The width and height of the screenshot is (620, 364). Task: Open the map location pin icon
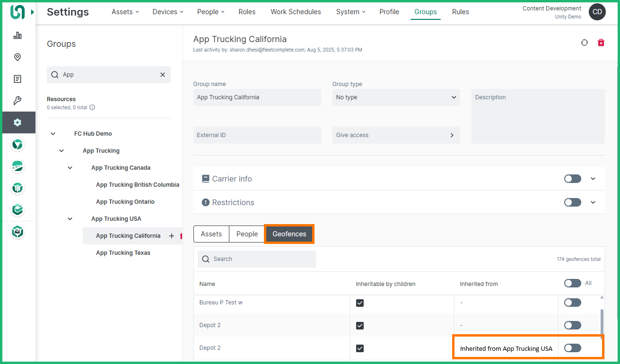[17, 57]
